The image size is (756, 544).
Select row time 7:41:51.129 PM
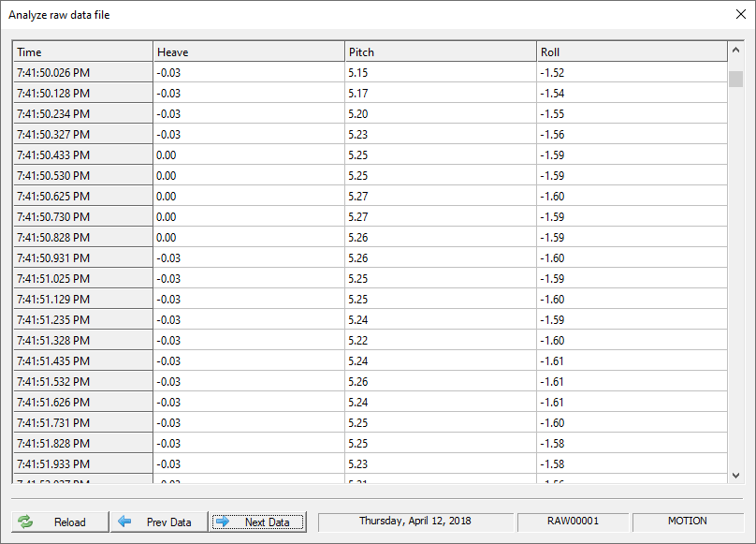pos(83,300)
